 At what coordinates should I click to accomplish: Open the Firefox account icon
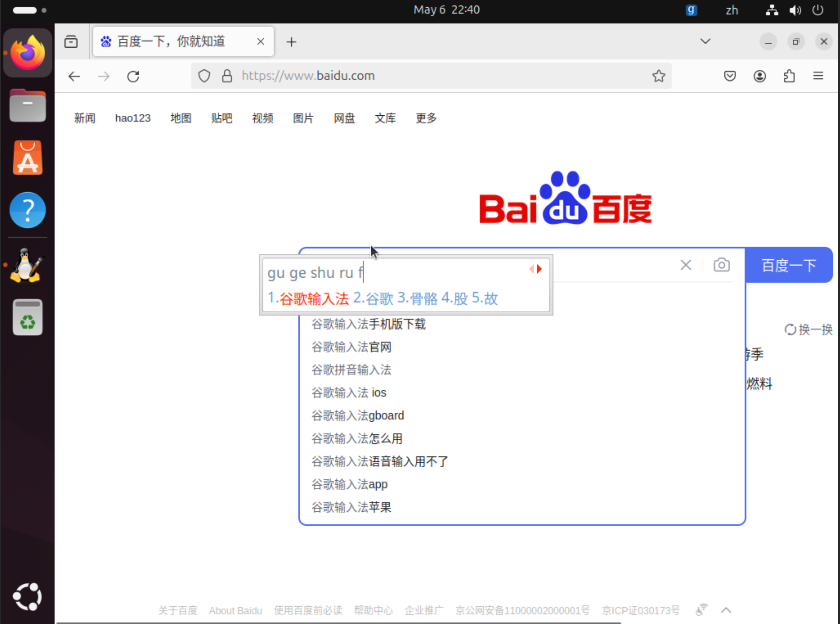coord(760,76)
